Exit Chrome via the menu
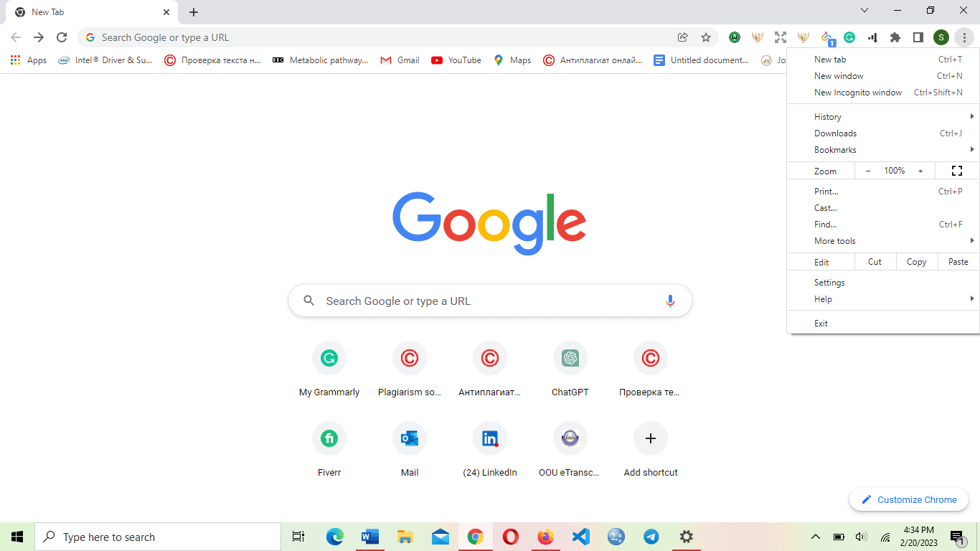 pos(883,324)
